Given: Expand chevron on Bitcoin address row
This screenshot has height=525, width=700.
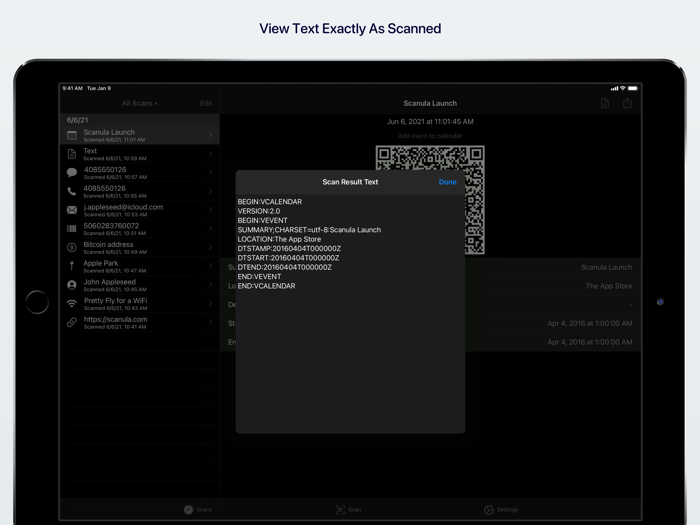Looking at the screenshot, I should [x=210, y=247].
